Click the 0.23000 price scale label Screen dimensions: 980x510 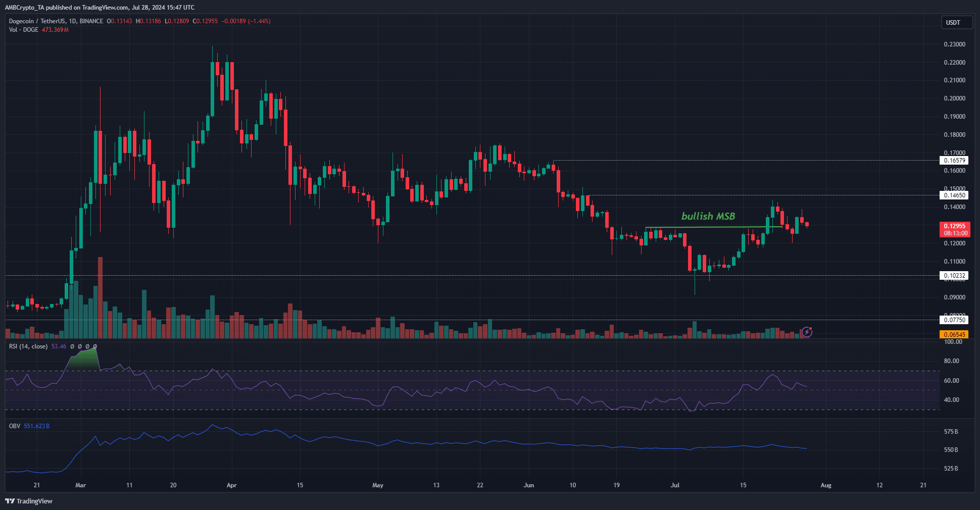[954, 44]
